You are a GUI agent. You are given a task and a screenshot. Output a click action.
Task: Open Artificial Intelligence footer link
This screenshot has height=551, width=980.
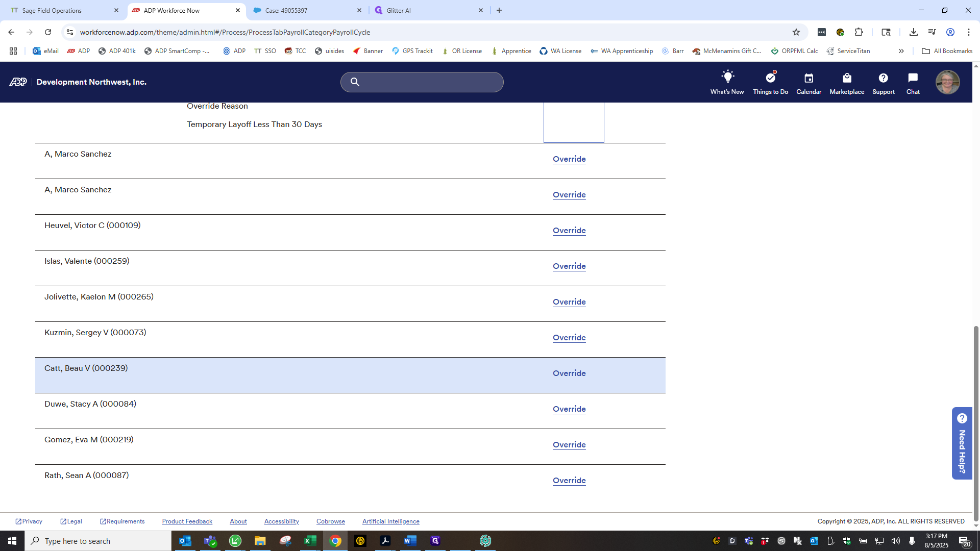391,521
